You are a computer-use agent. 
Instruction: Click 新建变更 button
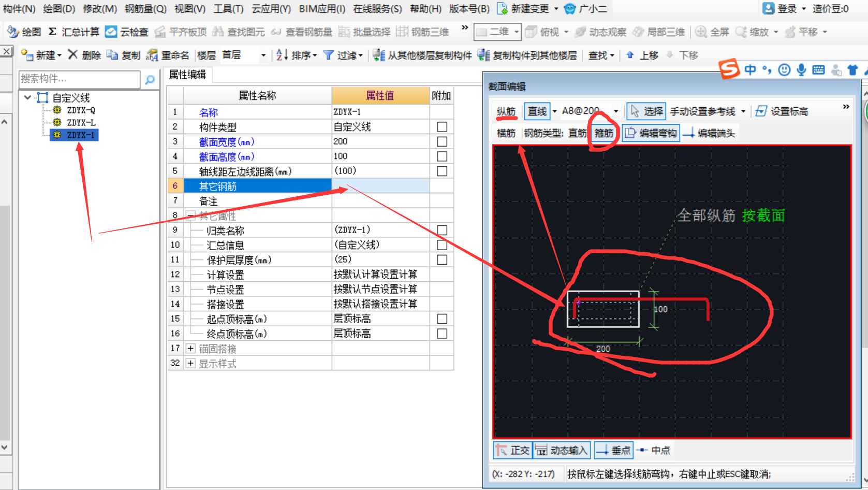click(x=524, y=9)
